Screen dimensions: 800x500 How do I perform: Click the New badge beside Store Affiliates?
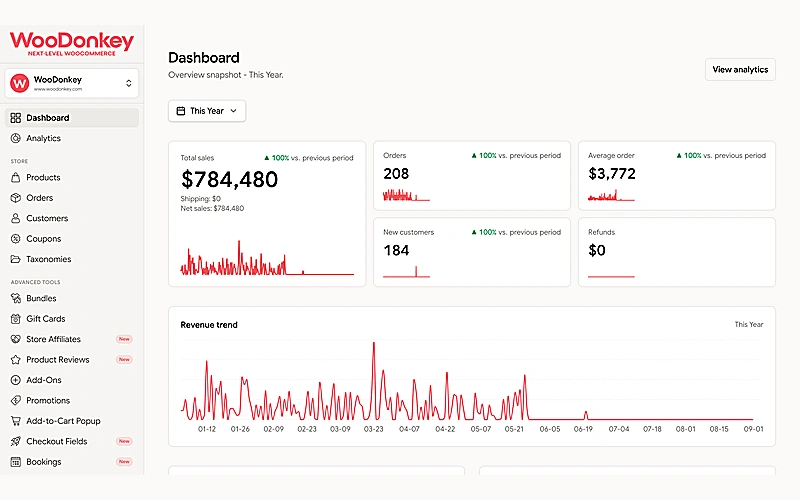coord(124,339)
